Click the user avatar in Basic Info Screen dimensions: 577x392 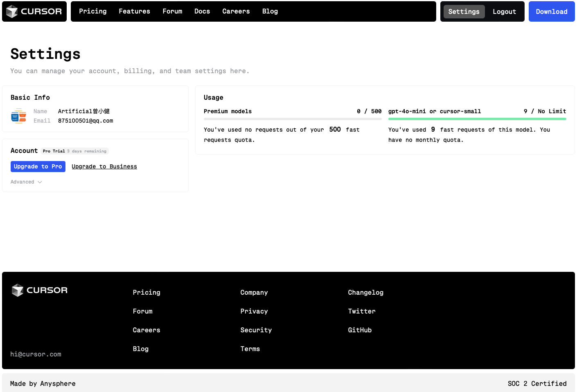pos(19,116)
